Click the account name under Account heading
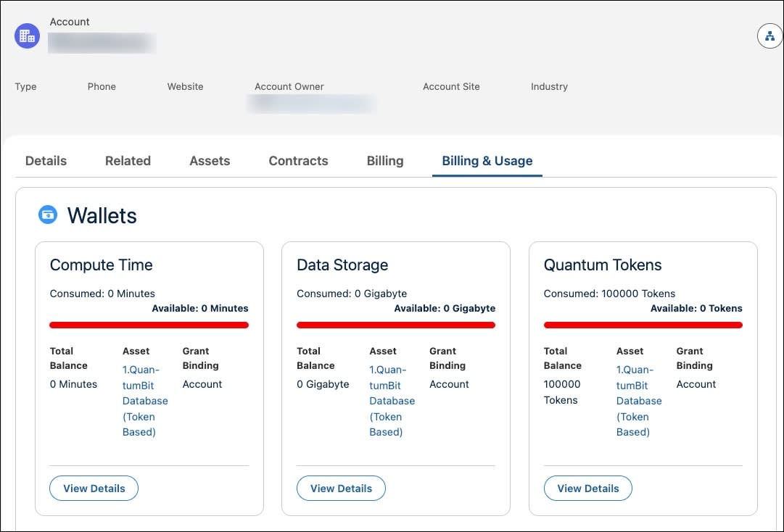The width and height of the screenshot is (784, 532). coord(102,43)
